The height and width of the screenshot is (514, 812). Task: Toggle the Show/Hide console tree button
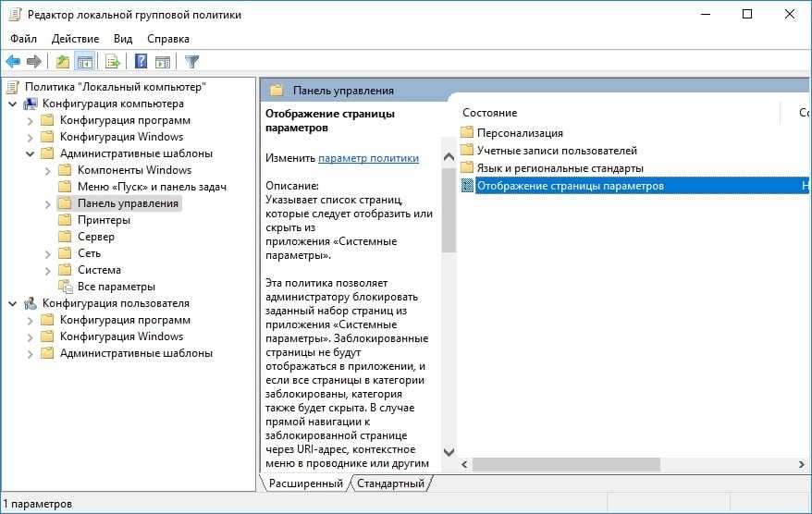[85, 62]
